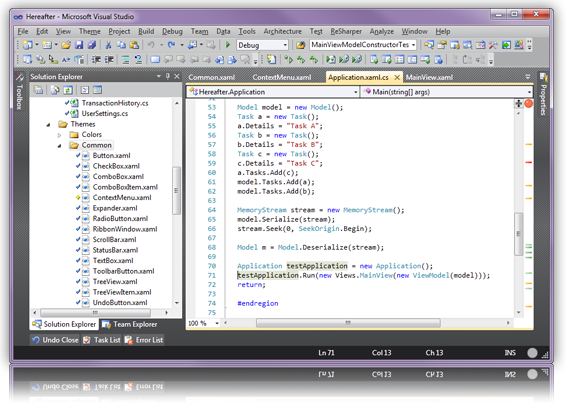Image resolution: width=566 pixels, height=403 pixels.
Task: Start debugging with the green play icon
Action: point(228,45)
